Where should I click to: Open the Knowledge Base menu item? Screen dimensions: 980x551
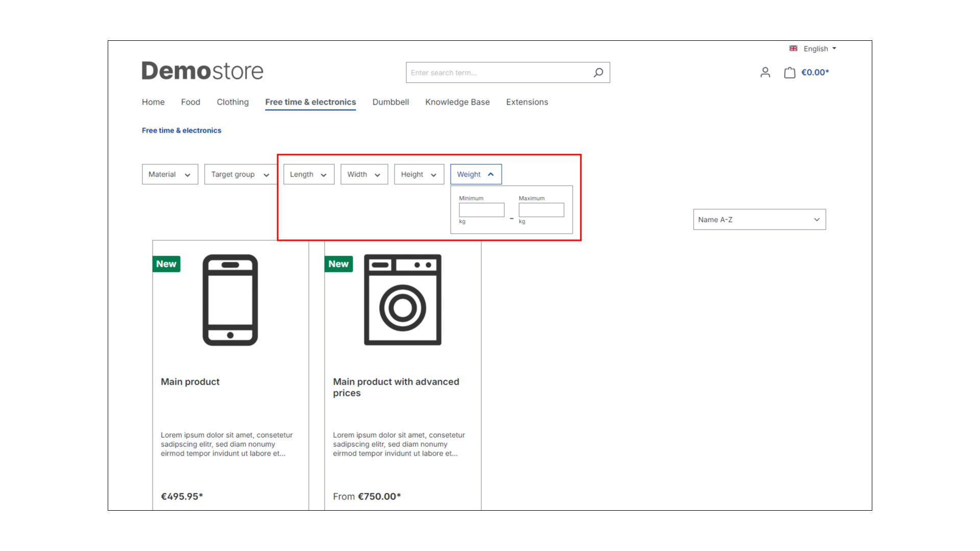click(457, 102)
